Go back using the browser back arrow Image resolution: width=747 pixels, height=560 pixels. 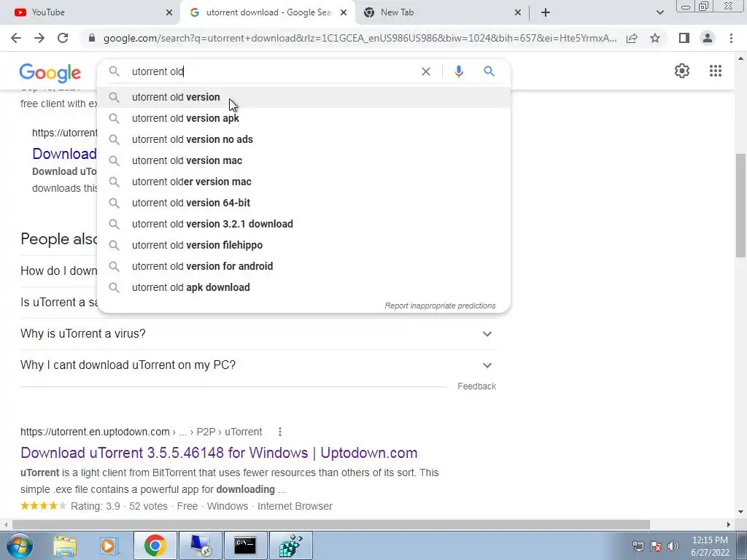tap(16, 38)
